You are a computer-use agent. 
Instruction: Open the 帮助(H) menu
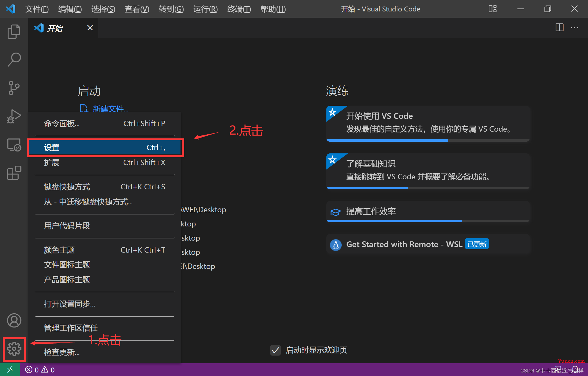(x=273, y=9)
